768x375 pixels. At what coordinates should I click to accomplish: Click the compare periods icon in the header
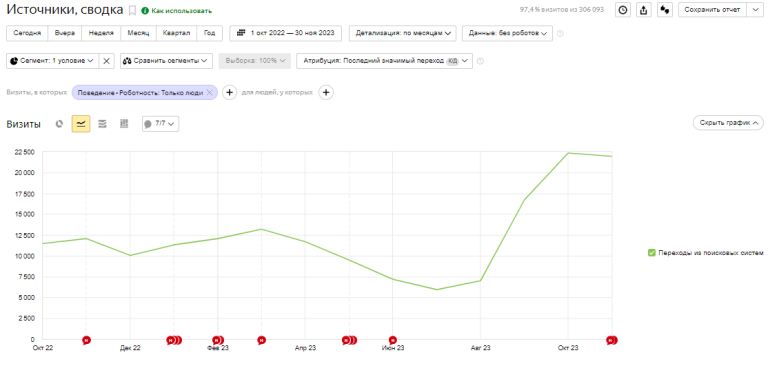point(665,10)
